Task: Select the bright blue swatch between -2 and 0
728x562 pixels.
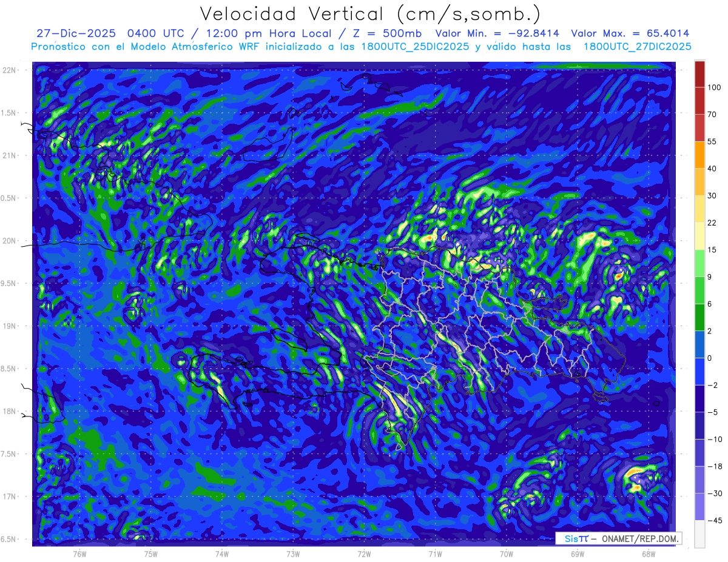Action: pyautogui.click(x=699, y=371)
